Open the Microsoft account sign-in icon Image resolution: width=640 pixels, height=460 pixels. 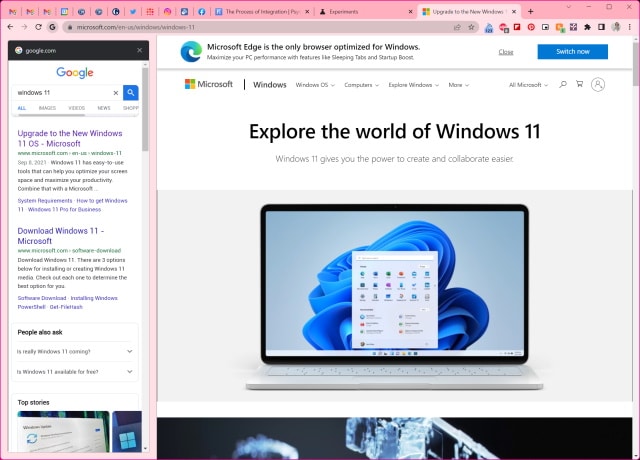tap(598, 85)
